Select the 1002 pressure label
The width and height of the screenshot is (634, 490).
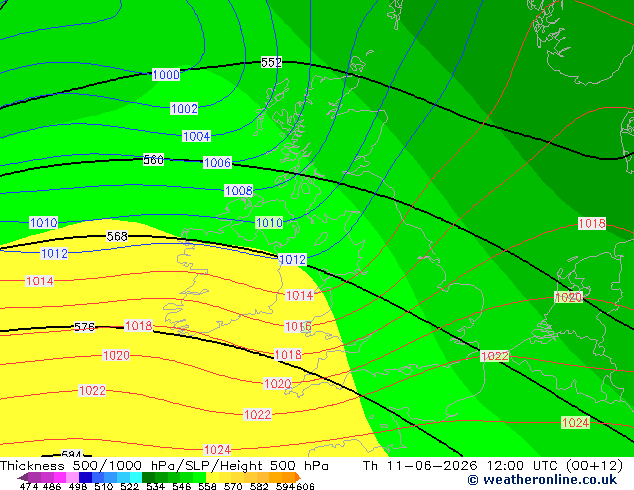(x=184, y=108)
